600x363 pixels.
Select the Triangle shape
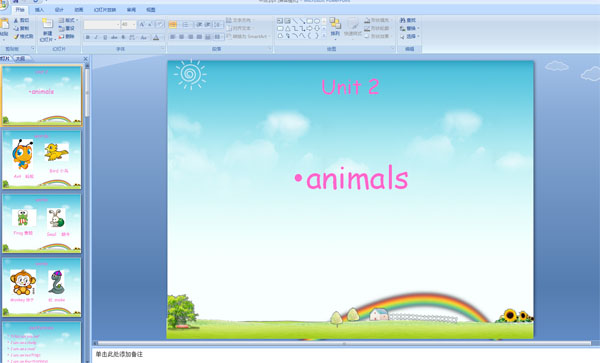(287, 28)
